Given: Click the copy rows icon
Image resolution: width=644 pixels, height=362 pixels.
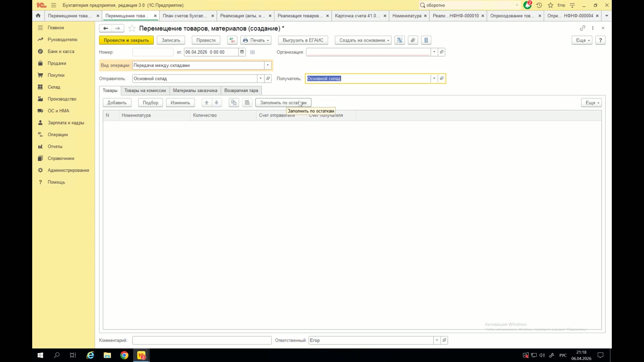Looking at the screenshot, I should [234, 103].
